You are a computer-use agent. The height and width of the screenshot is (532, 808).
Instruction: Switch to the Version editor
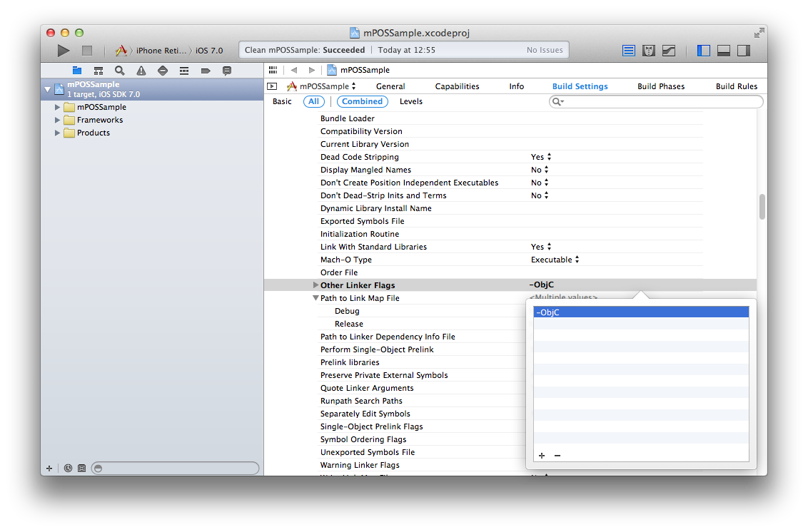click(x=669, y=51)
